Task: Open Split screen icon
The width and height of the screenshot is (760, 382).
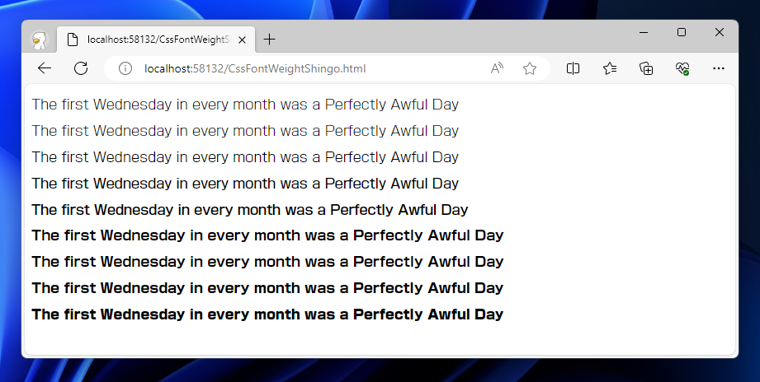Action: tap(573, 68)
